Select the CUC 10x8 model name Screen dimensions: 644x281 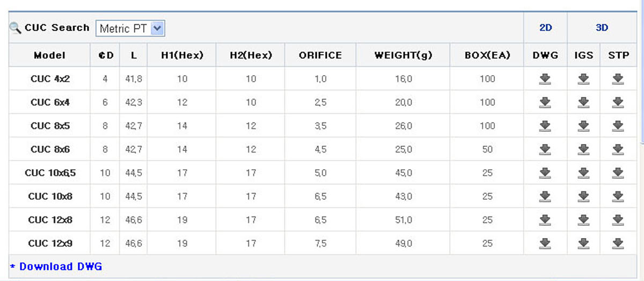(x=50, y=196)
